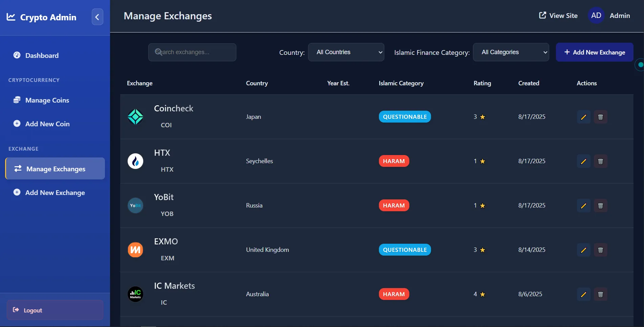Edit the HTX exchange with pencil icon
Image resolution: width=644 pixels, height=327 pixels.
583,161
